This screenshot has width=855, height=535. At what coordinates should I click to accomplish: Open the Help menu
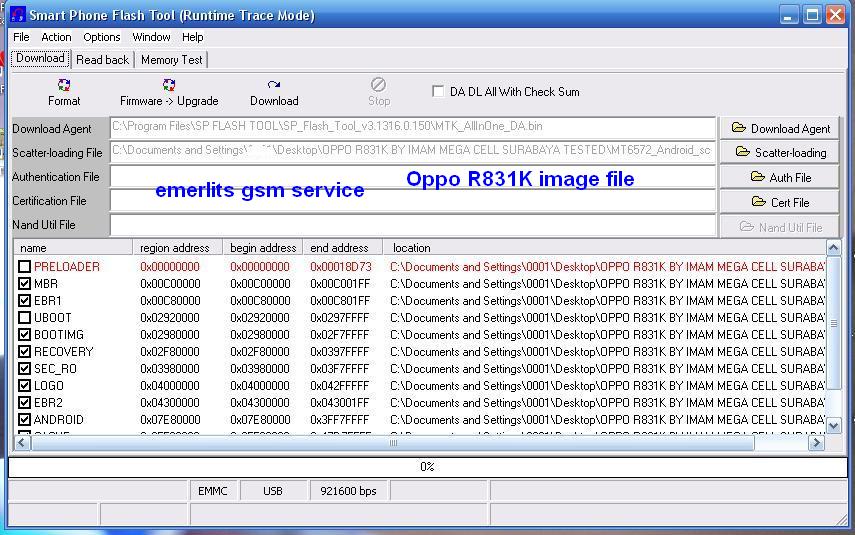(x=192, y=37)
